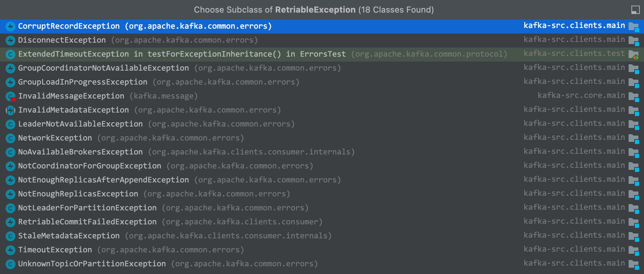Choose NotCoordinatorForGroupException subclass
The height and width of the screenshot is (274, 644).
322,166
